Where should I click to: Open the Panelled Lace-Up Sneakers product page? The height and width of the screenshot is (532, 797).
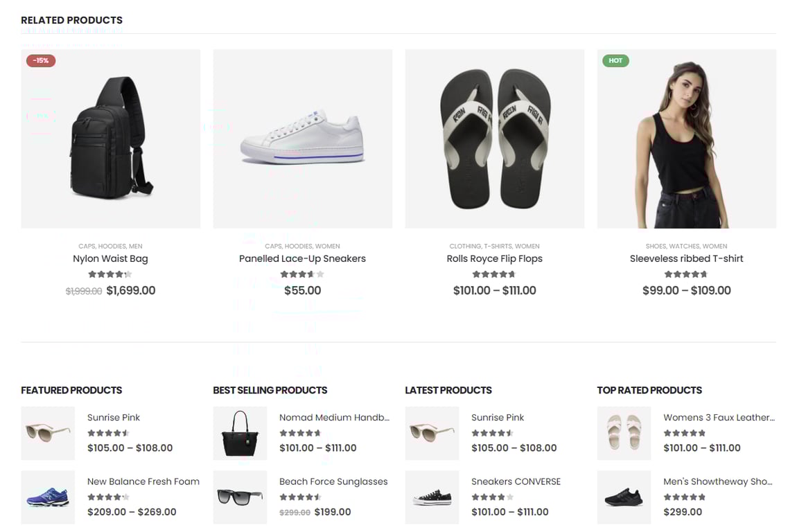click(x=302, y=258)
